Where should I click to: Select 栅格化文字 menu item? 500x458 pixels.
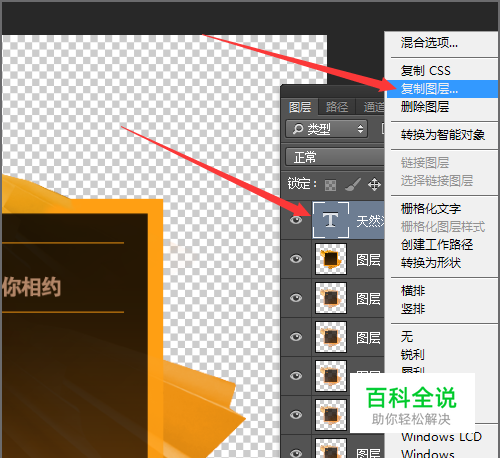(431, 209)
